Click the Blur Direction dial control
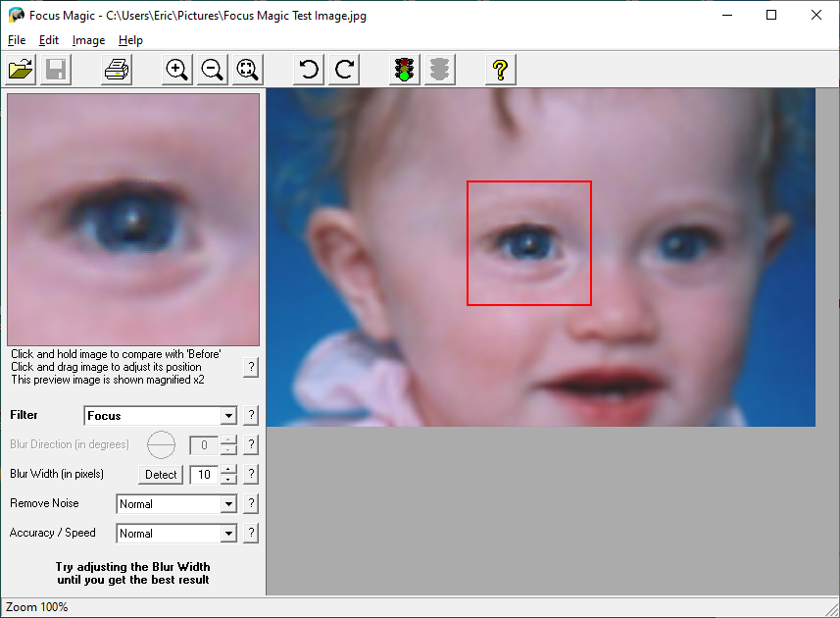Viewport: 840px width, 618px height. tap(160, 445)
